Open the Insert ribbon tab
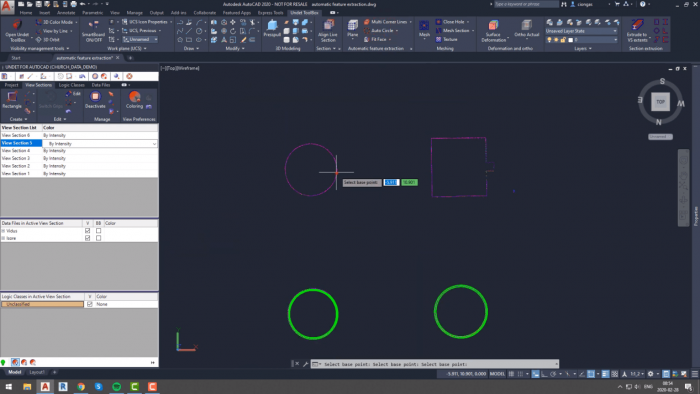The width and height of the screenshot is (700, 394). (45, 12)
